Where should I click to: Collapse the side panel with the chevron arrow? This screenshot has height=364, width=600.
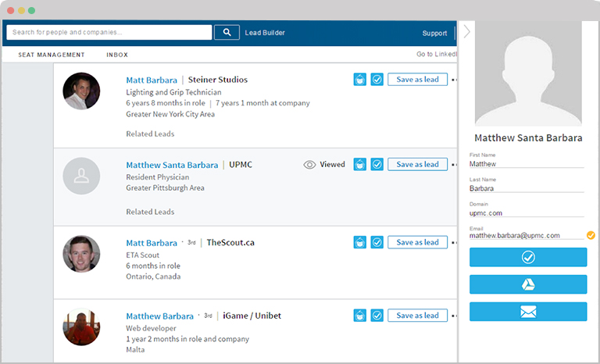click(466, 32)
